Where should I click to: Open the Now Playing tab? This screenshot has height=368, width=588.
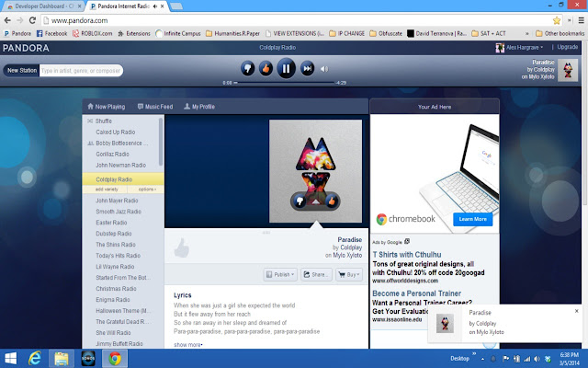pos(107,107)
